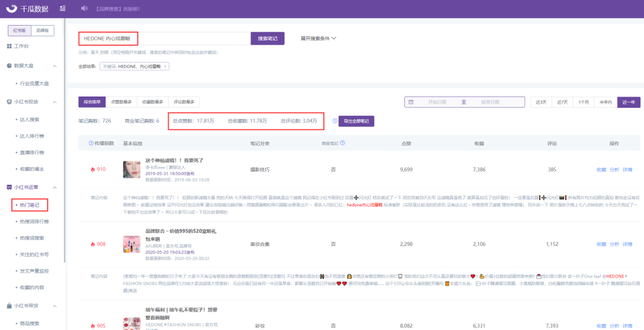Open 商品搜索 in sidebar

[30, 323]
